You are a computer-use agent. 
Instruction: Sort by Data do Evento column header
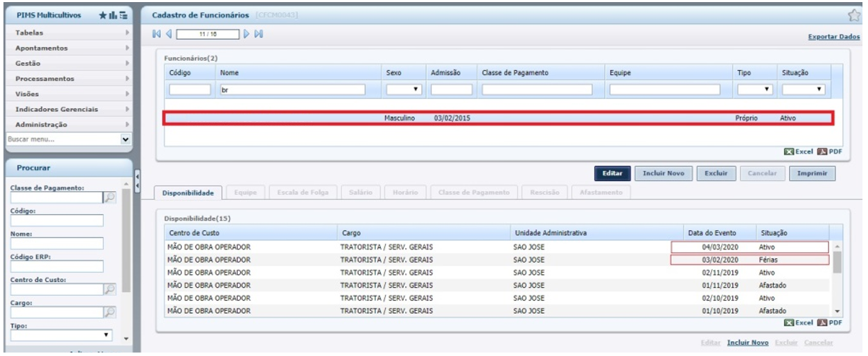711,233
